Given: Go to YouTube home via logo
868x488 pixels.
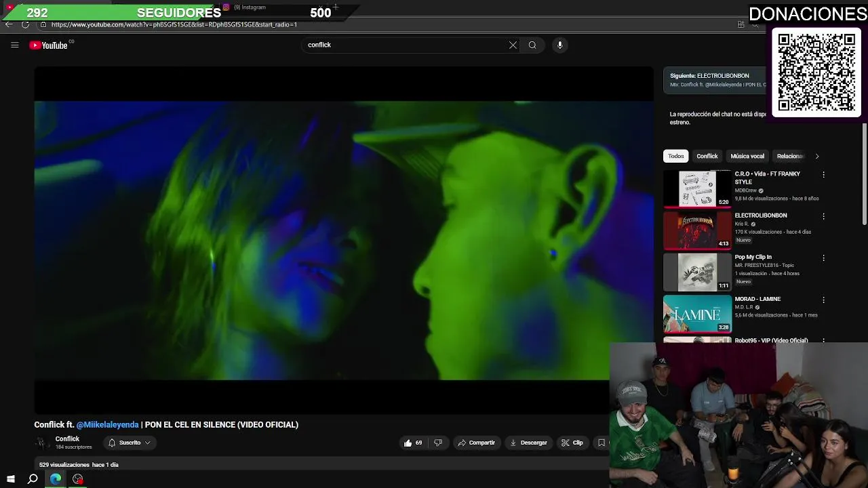Looking at the screenshot, I should point(49,45).
